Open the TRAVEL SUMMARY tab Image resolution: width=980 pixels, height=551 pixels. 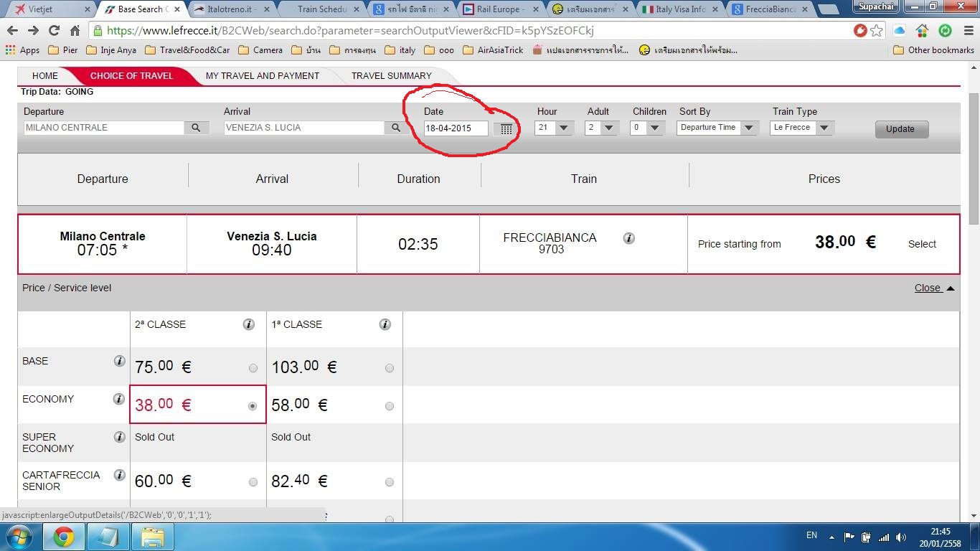(392, 76)
